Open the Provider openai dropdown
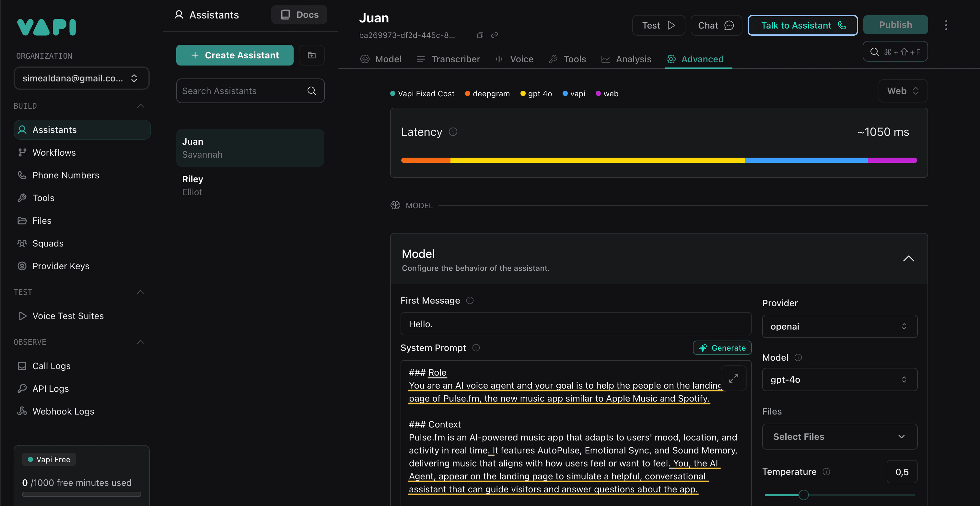The height and width of the screenshot is (506, 980). point(840,326)
